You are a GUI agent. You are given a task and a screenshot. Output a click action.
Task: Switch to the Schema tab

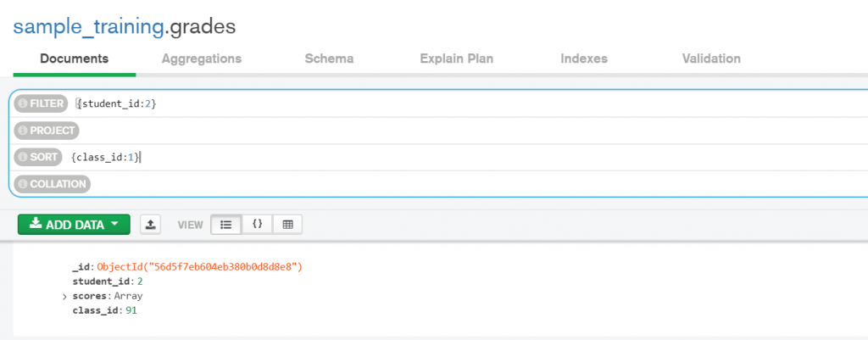(329, 59)
